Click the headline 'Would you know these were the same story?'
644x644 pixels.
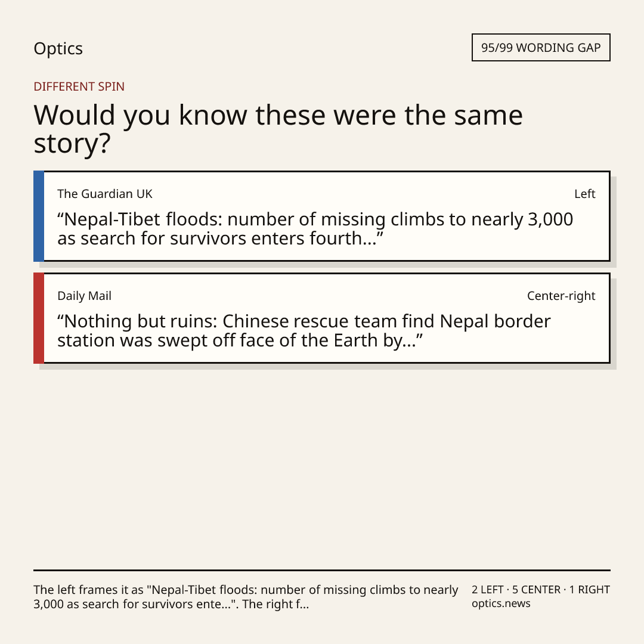click(278, 129)
